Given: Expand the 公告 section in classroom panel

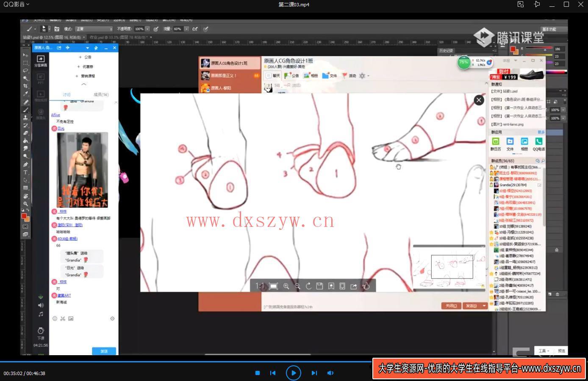Looking at the screenshot, I should click(86, 57).
